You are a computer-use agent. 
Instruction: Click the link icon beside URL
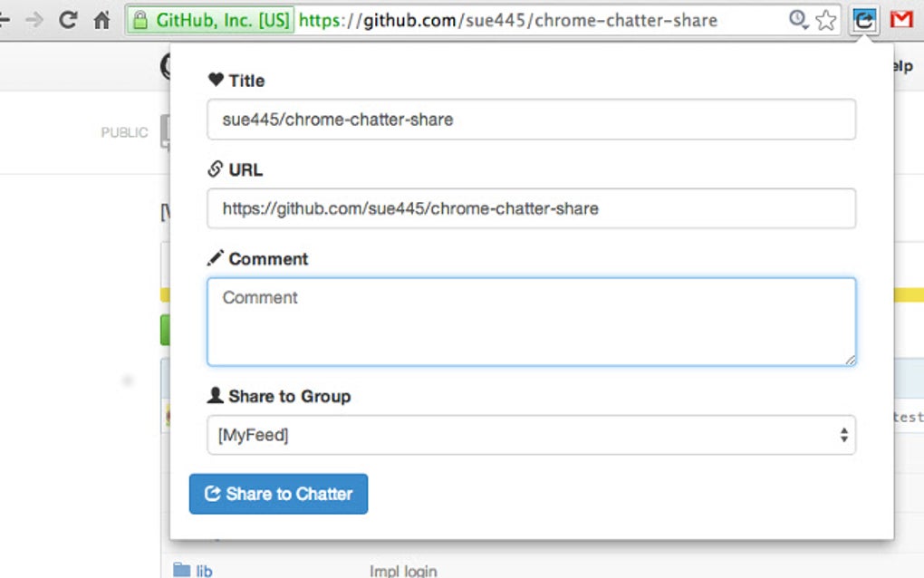pos(216,169)
